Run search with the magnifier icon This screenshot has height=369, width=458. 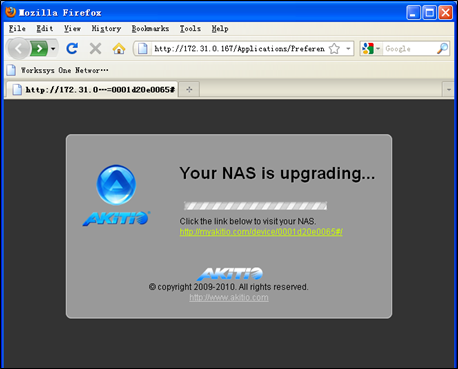pyautogui.click(x=442, y=49)
